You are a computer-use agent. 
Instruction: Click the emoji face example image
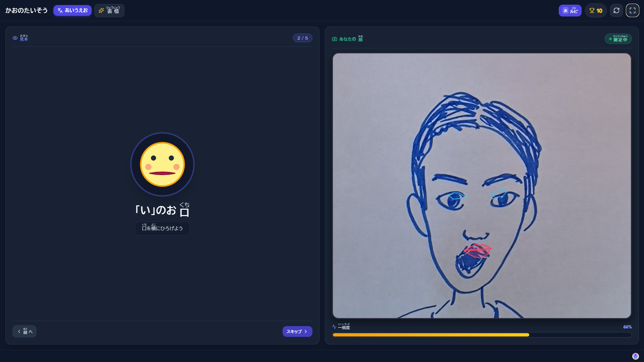162,164
